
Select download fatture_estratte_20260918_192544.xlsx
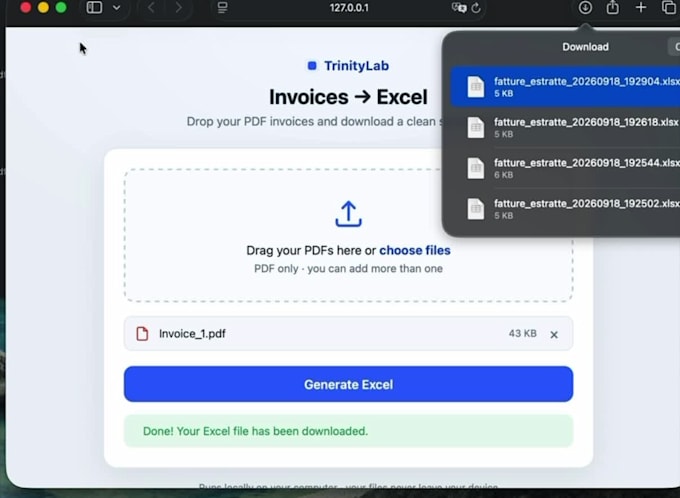pyautogui.click(x=565, y=168)
